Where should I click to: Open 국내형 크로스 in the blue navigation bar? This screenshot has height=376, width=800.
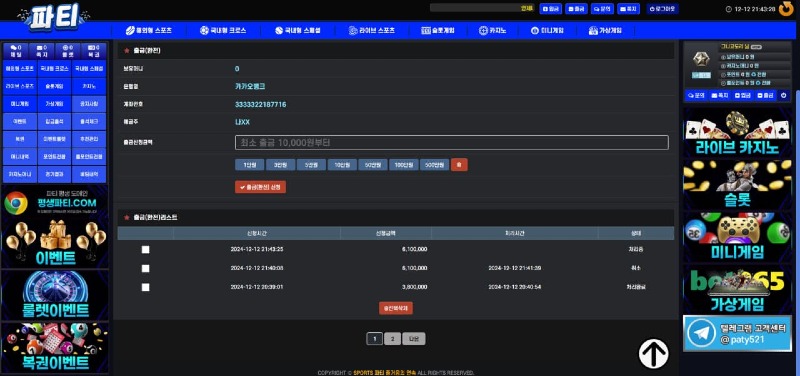[x=223, y=31]
